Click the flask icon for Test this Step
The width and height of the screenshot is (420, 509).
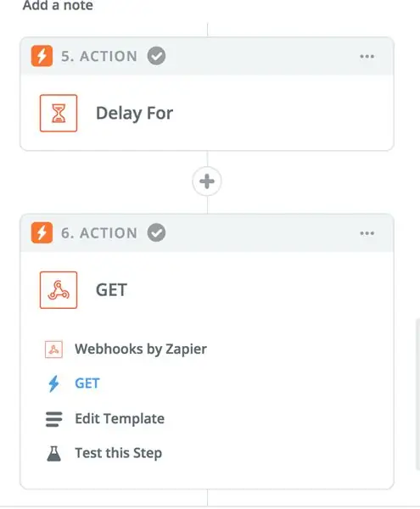click(54, 454)
